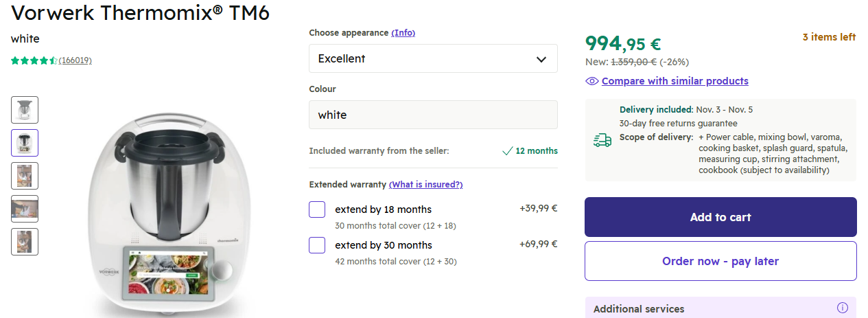Click the eye icon beside Compare link
868x318 pixels.
[x=592, y=81]
